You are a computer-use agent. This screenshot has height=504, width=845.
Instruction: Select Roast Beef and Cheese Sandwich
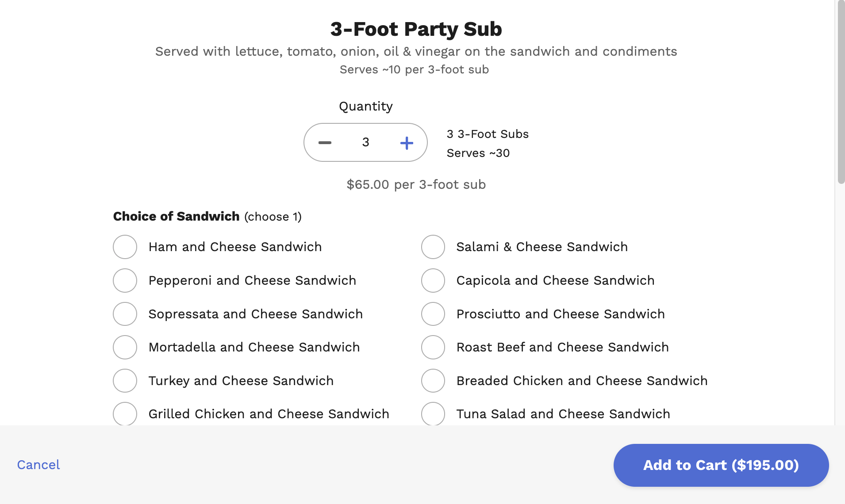(x=433, y=347)
